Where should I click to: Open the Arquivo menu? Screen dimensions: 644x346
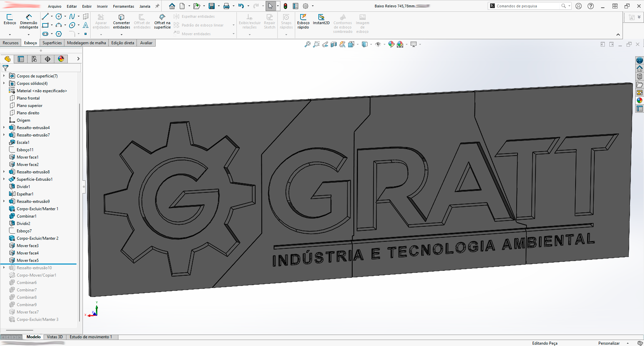[x=55, y=6]
